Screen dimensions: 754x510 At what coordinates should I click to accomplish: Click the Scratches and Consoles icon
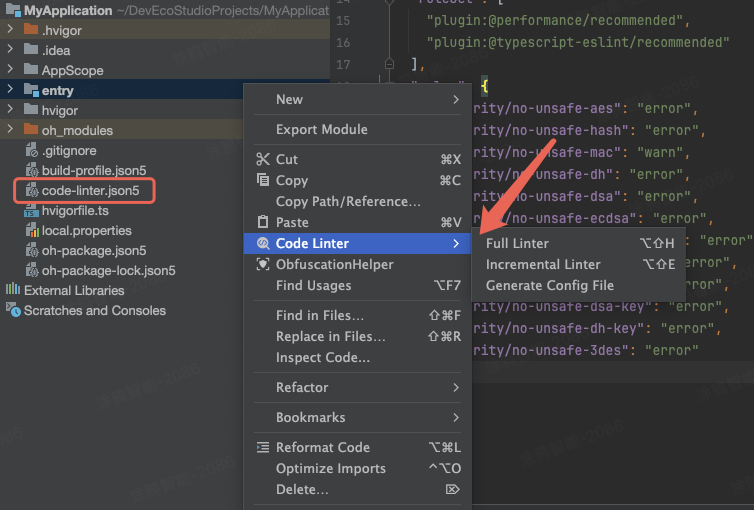click(13, 310)
